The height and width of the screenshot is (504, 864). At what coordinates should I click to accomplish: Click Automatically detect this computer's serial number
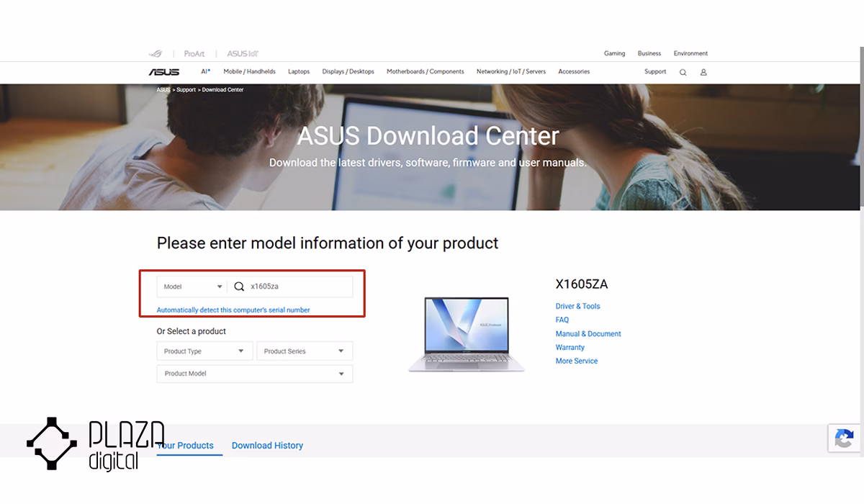tap(233, 310)
